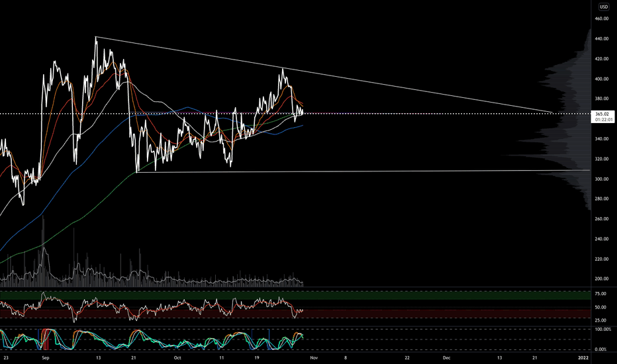Click the 220.00 price axis label

[x=602, y=259]
